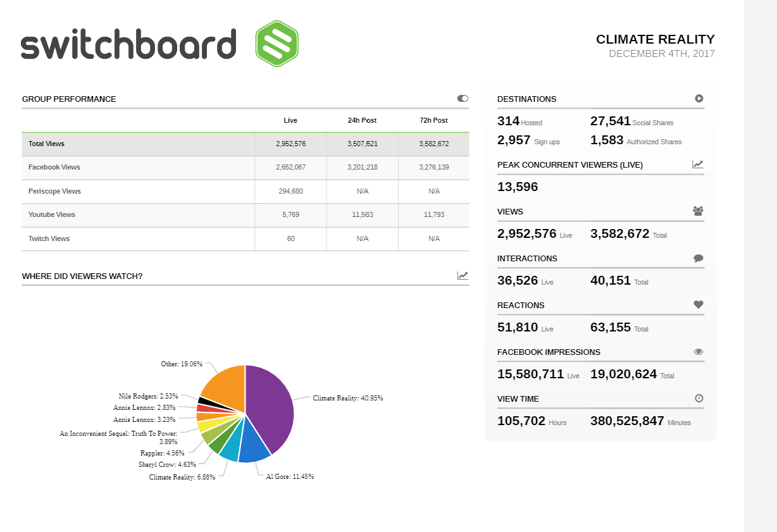
Task: Click the 'Climate Reality: 40.95%' chart label
Action: [348, 399]
